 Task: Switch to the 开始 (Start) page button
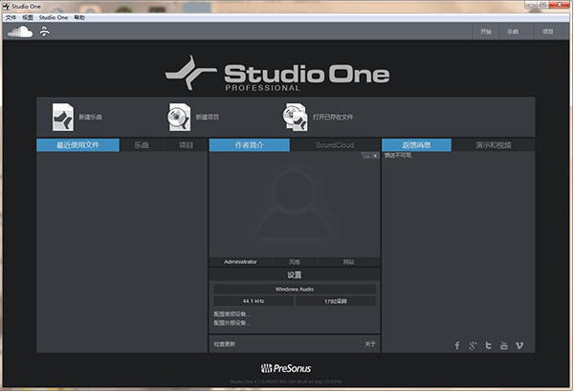point(486,32)
